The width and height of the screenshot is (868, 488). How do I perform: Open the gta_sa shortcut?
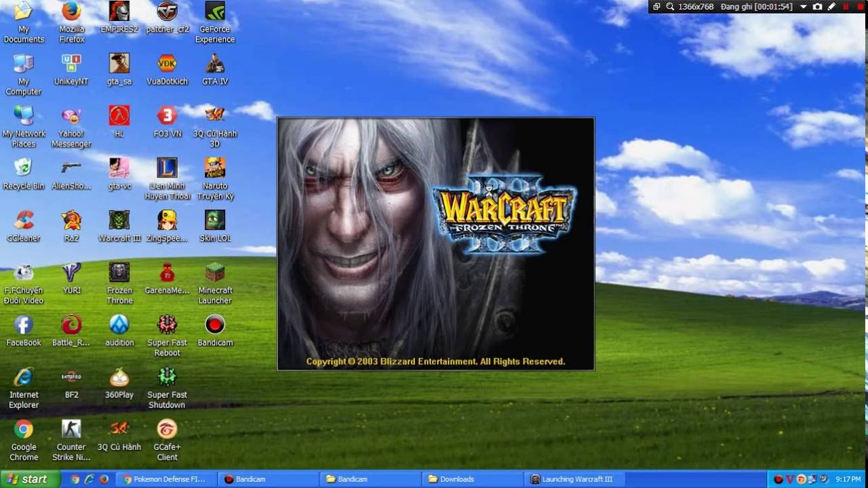[119, 70]
